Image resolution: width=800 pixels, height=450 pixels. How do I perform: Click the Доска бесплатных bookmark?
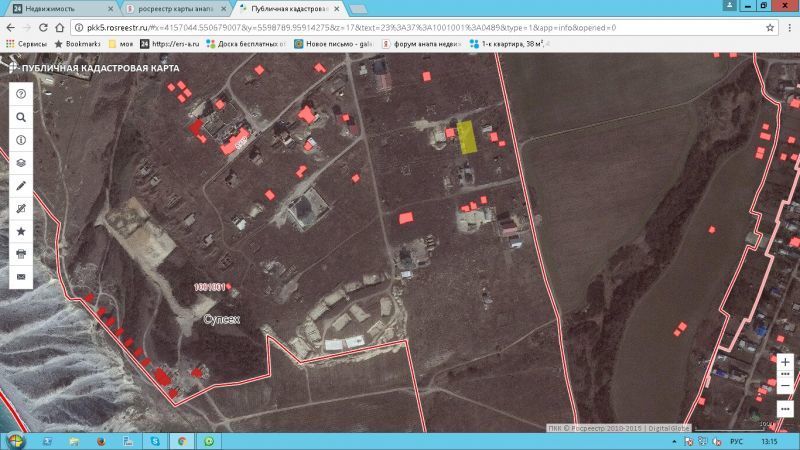click(245, 44)
